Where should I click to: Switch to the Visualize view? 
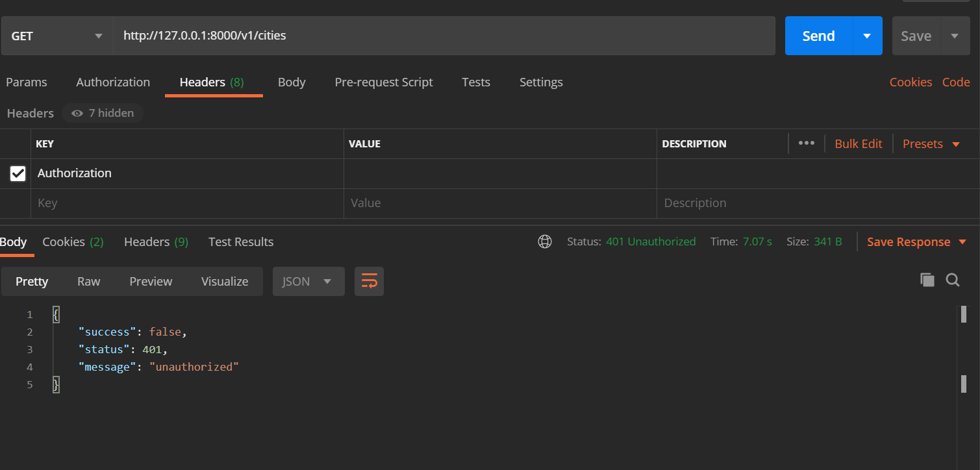[x=225, y=281]
